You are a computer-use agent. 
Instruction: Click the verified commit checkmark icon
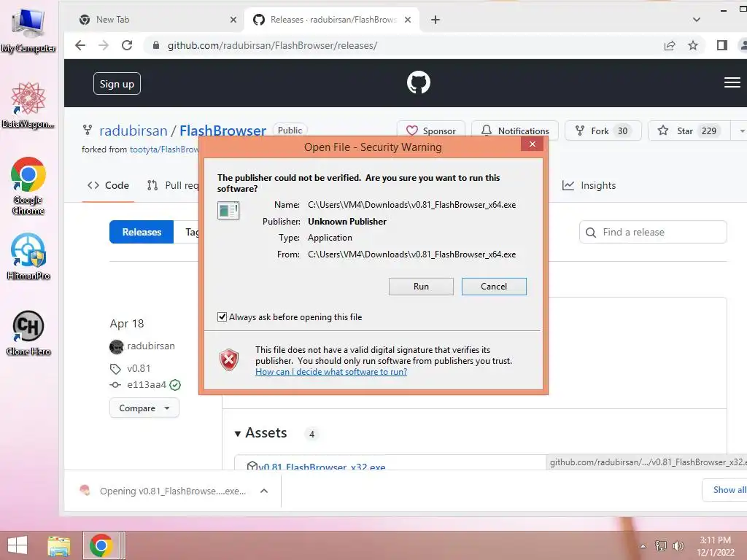click(175, 385)
